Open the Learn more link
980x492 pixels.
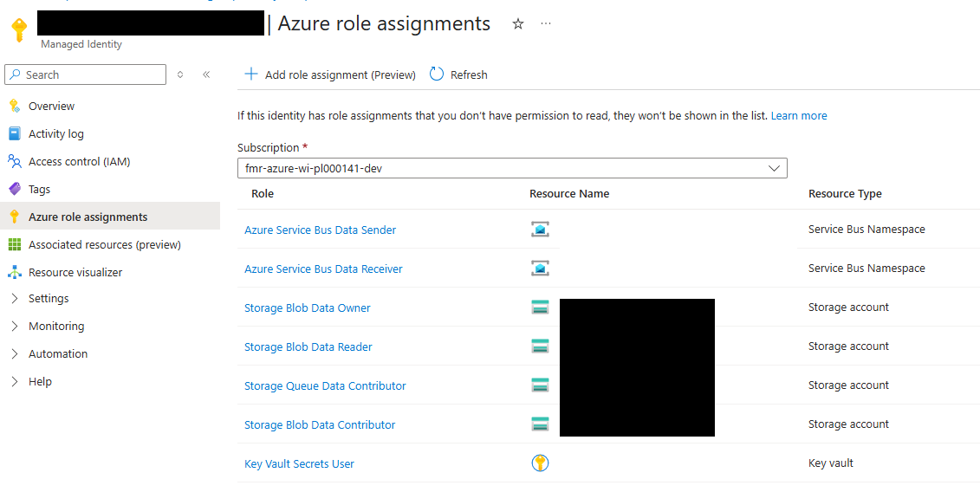(799, 115)
